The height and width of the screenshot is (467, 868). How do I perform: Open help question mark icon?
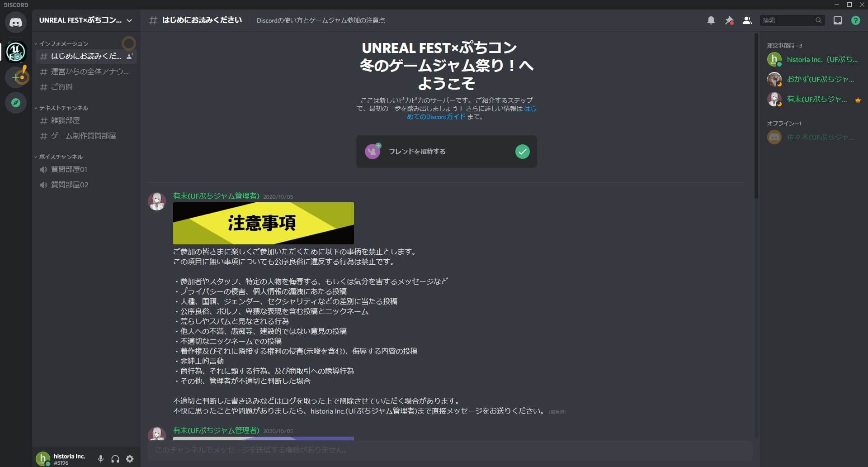click(x=856, y=20)
